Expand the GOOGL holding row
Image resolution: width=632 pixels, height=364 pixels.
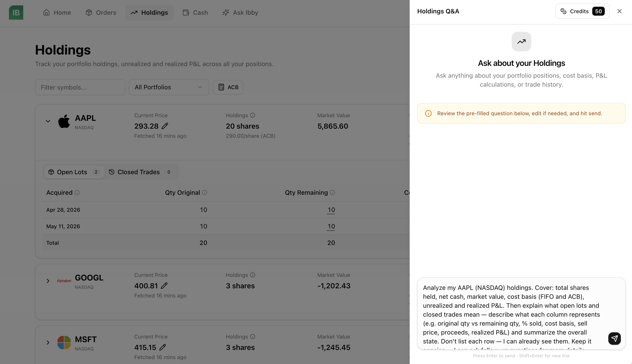click(48, 281)
